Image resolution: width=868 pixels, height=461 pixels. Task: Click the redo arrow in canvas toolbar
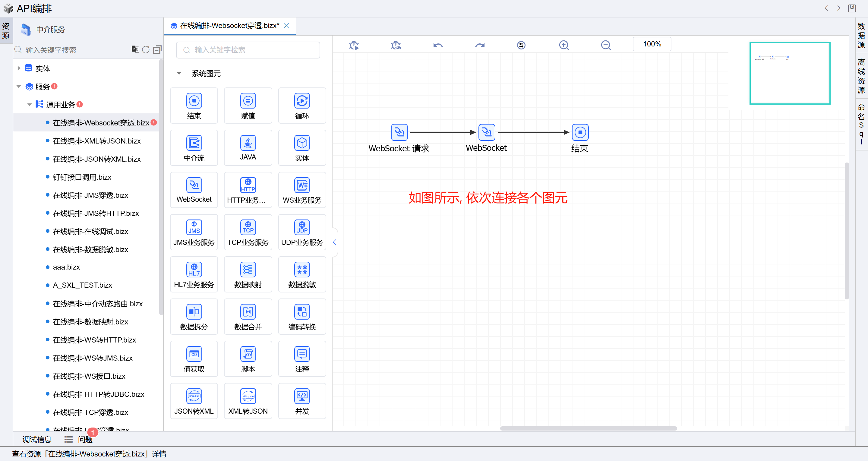(479, 45)
